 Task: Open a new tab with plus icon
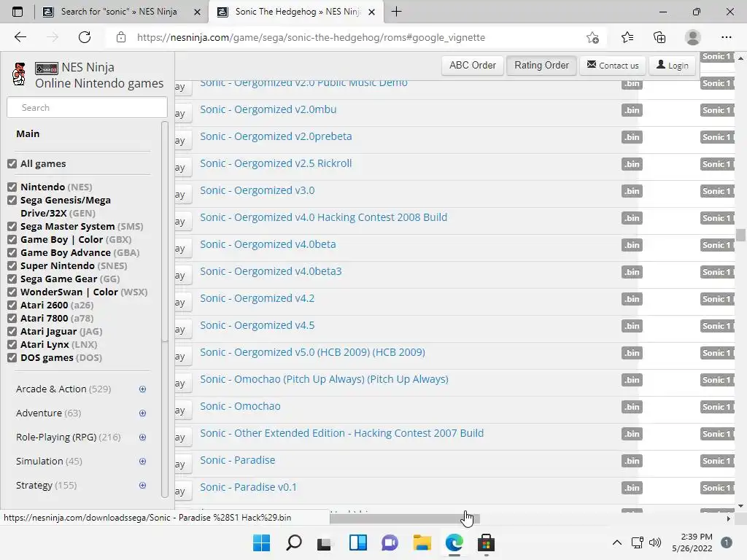point(396,12)
